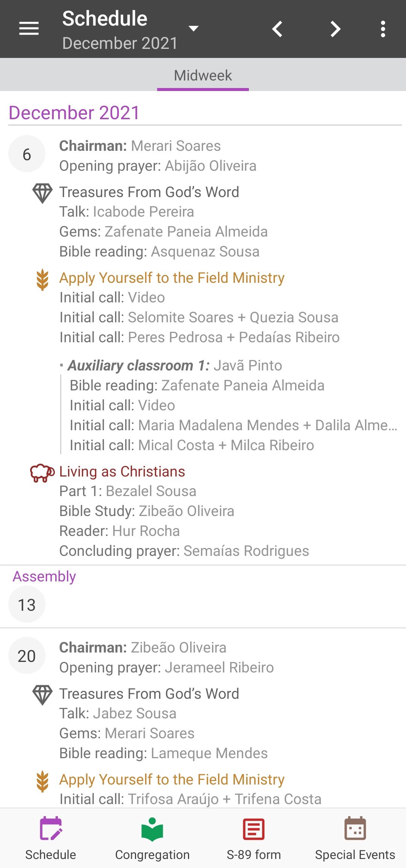Tap the diamond Treasures icon for December 6
The height and width of the screenshot is (868, 406).
[42, 193]
